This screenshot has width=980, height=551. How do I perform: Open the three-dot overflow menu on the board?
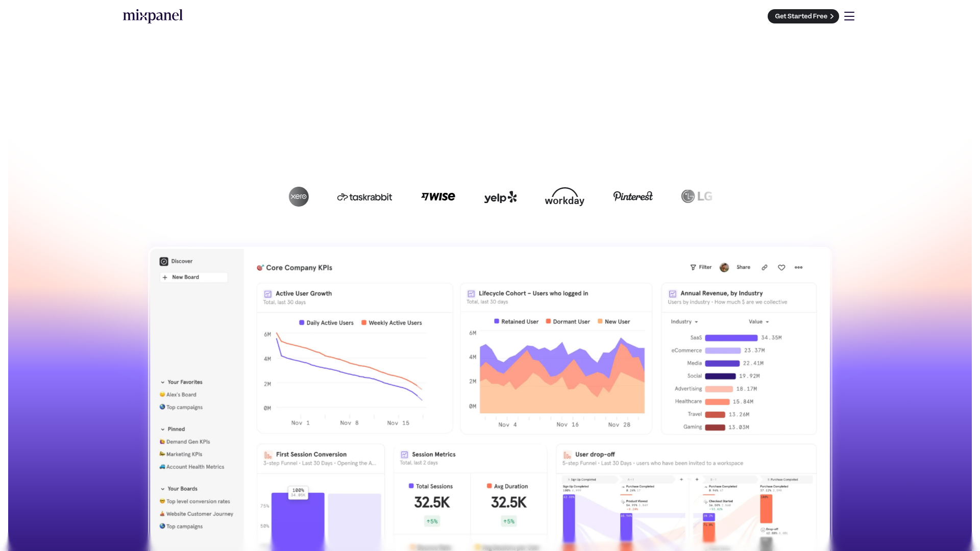tap(798, 267)
